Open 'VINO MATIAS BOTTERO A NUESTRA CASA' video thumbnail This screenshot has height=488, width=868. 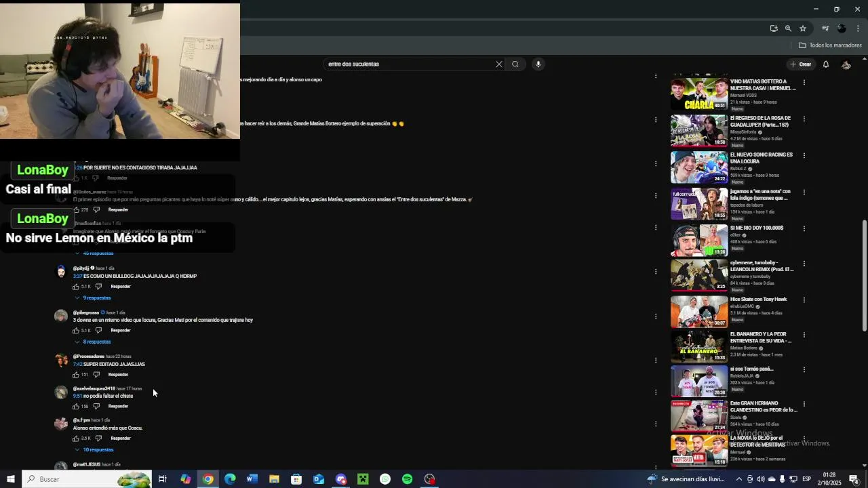pos(699,94)
